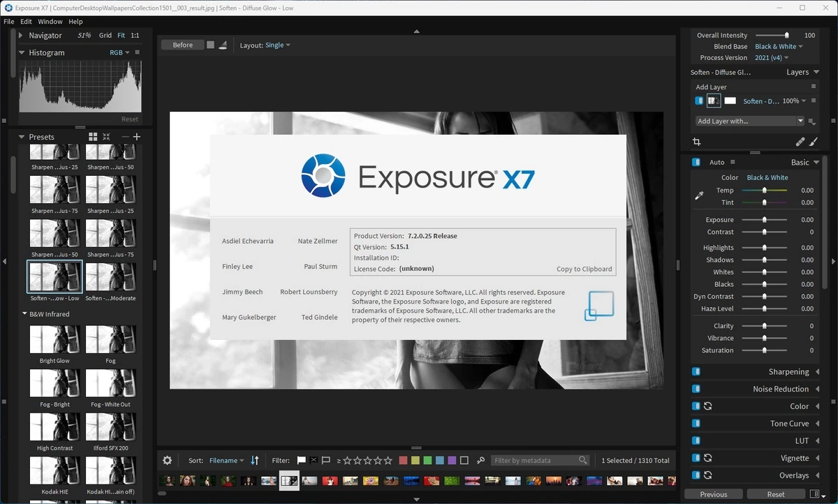Filter by one star rating
The height and width of the screenshot is (504, 838).
point(347,460)
